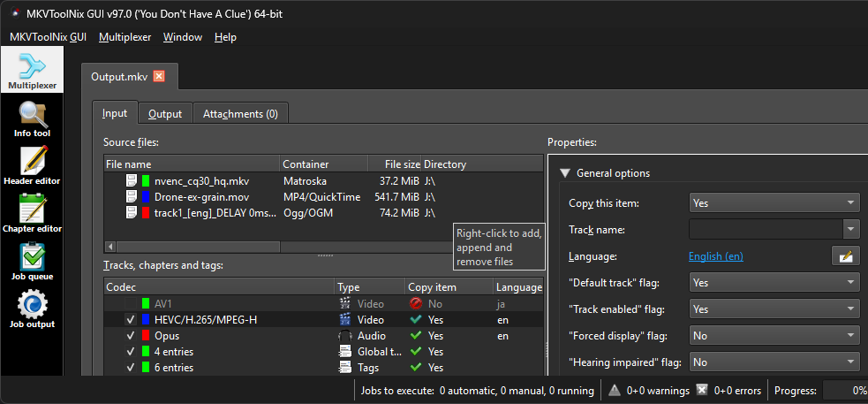Click the green checkmark Yes icon for Opus
Image resolution: width=868 pixels, height=404 pixels.
416,336
